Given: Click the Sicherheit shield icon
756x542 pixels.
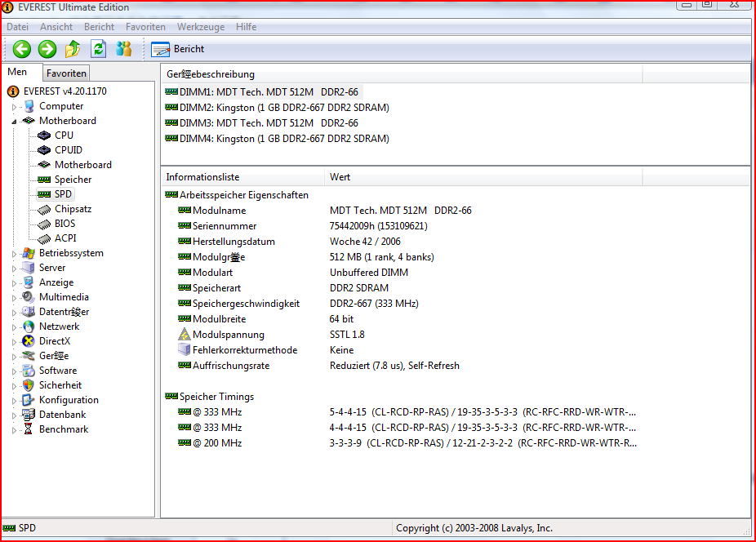Looking at the screenshot, I should coord(29,385).
